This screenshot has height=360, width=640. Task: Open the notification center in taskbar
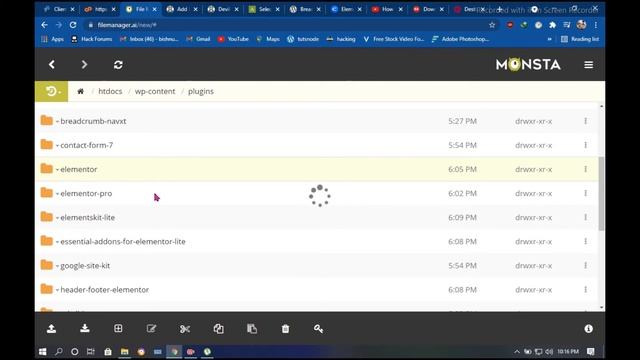591,351
